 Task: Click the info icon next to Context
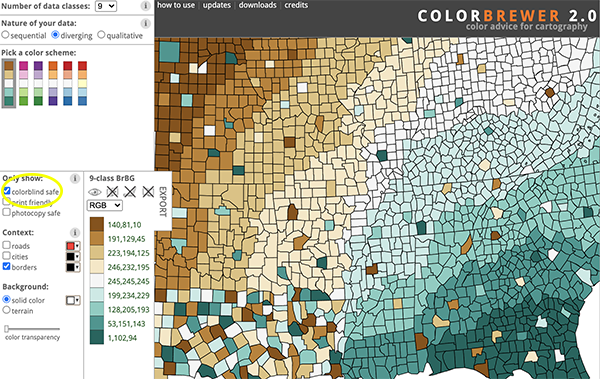coord(75,232)
